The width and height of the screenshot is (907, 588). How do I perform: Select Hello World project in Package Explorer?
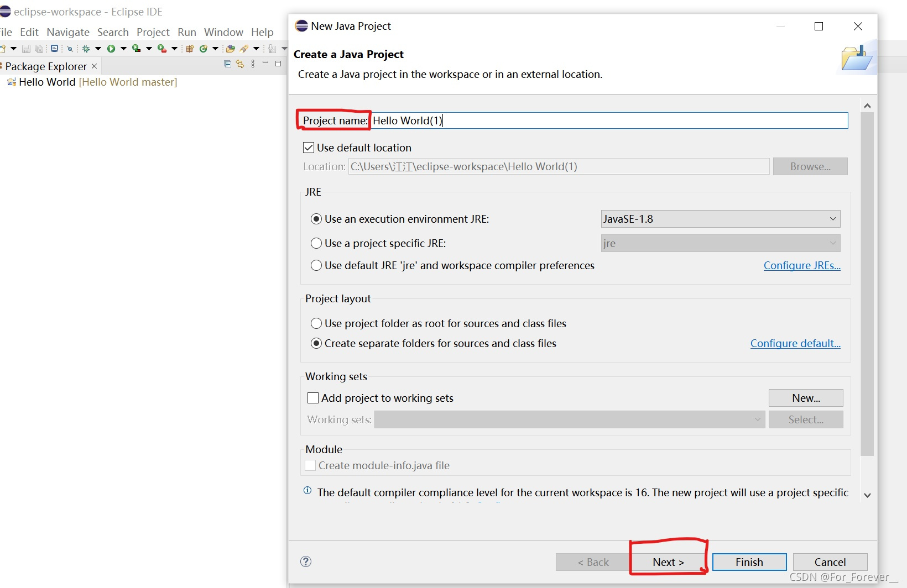click(92, 82)
